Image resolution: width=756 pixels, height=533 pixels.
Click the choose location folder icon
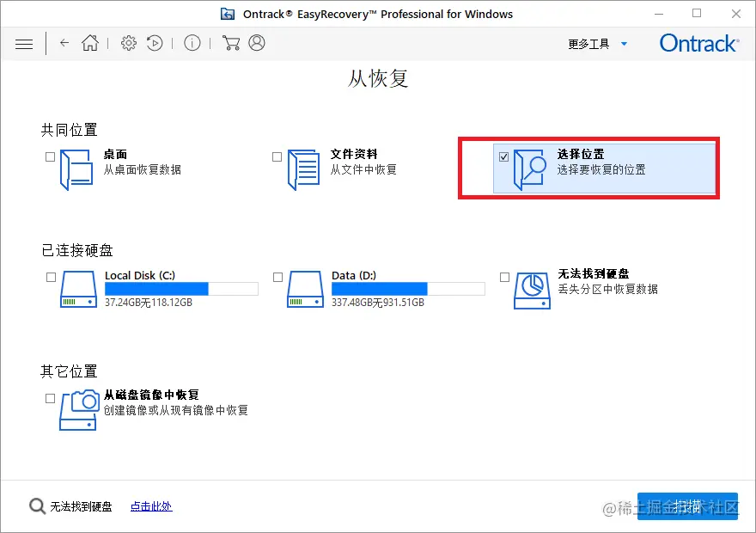[x=530, y=169]
